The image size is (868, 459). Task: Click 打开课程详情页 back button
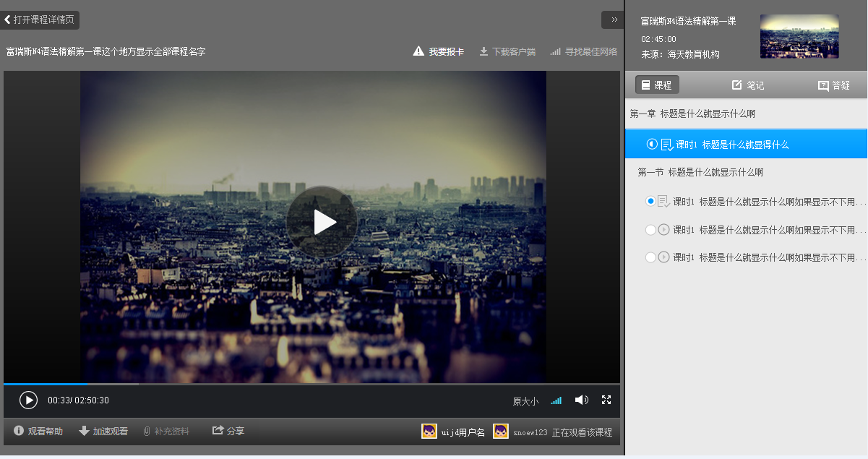[40, 20]
